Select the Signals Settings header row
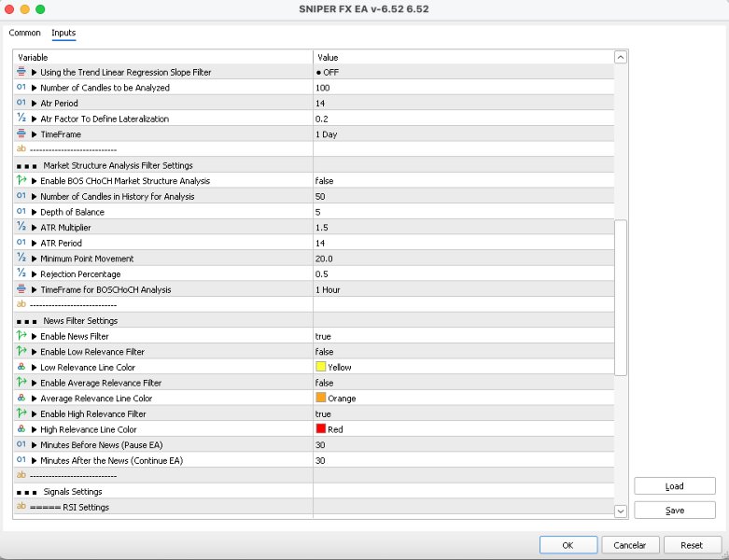 point(314,491)
